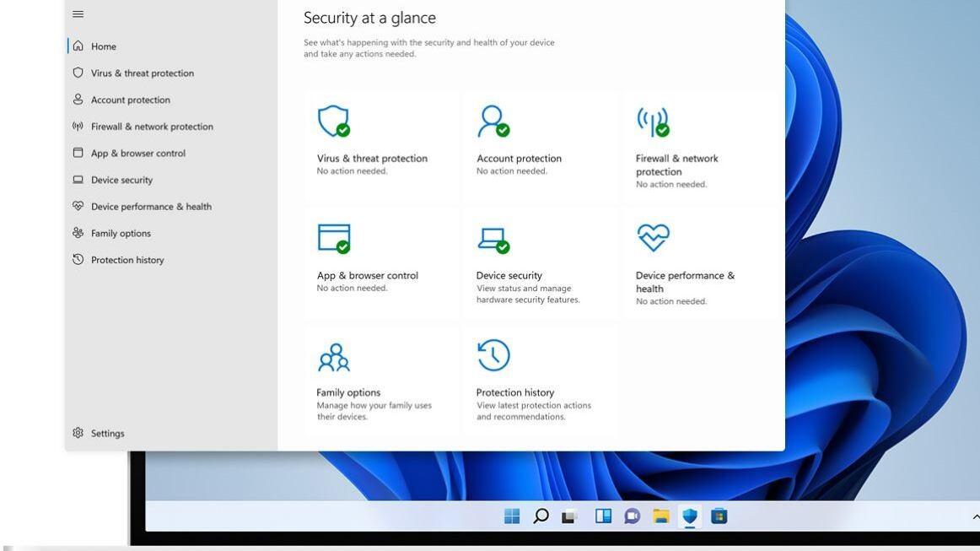Open the Device performance & health heart icon

tap(653, 237)
